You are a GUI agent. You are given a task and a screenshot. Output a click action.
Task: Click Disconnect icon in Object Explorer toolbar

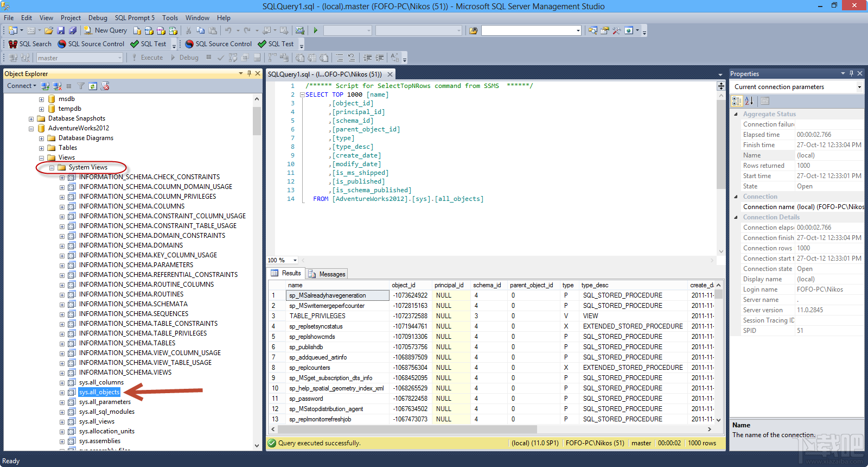[x=57, y=86]
